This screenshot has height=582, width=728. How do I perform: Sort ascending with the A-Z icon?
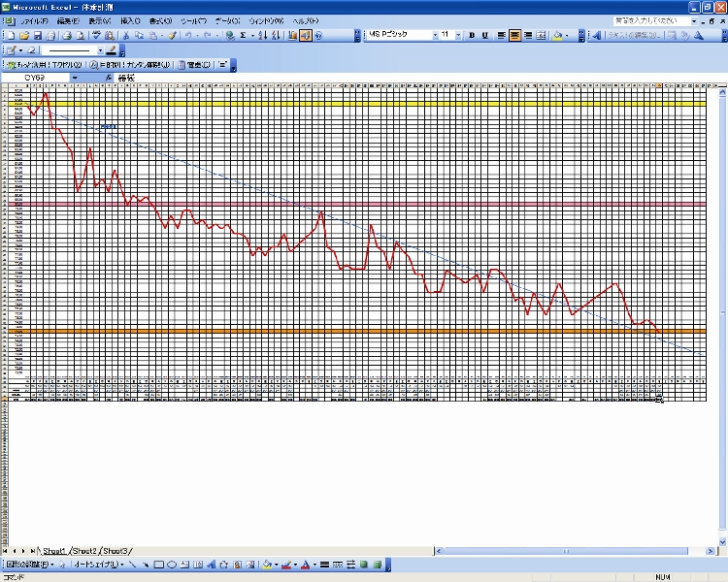pyautogui.click(x=262, y=35)
